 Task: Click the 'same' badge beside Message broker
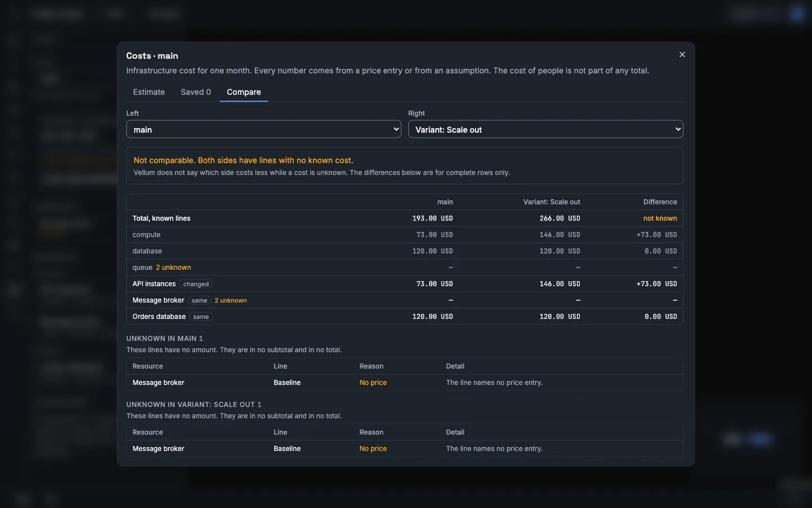pyautogui.click(x=200, y=300)
